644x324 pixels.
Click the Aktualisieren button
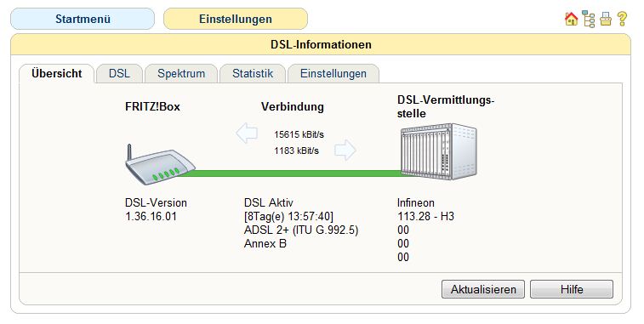pyautogui.click(x=483, y=289)
